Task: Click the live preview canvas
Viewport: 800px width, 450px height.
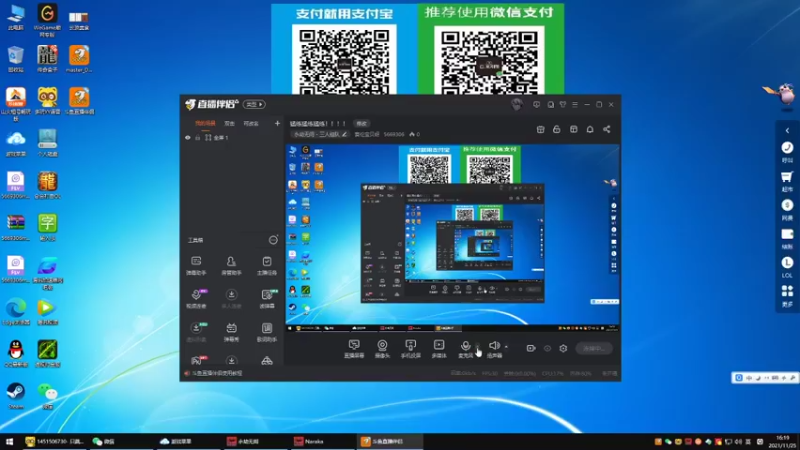Action: coord(453,238)
